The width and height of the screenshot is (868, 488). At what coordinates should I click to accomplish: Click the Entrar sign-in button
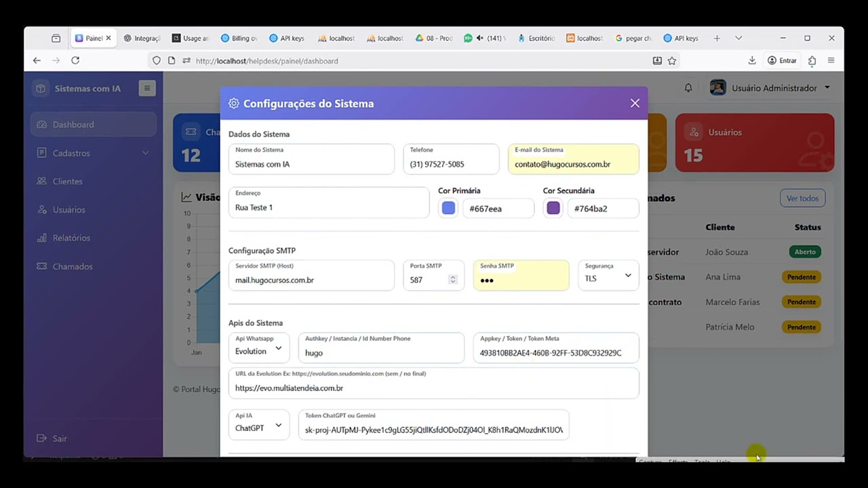tap(782, 60)
